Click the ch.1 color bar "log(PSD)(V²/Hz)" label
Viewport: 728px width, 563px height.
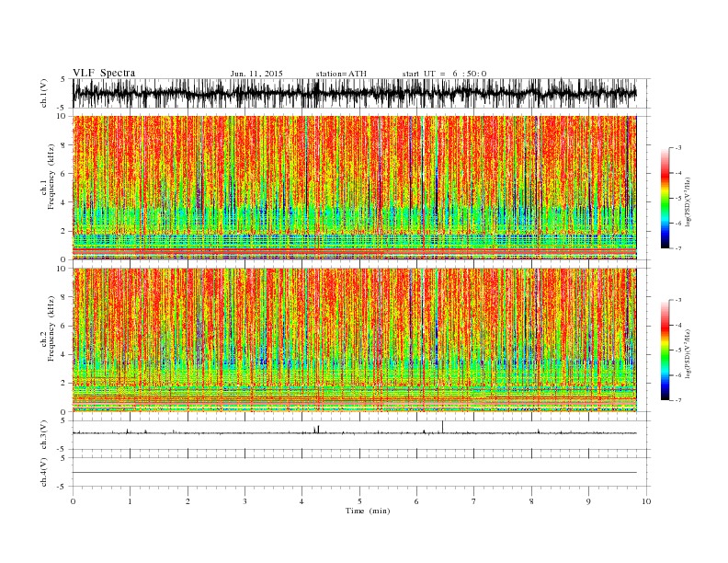point(688,201)
